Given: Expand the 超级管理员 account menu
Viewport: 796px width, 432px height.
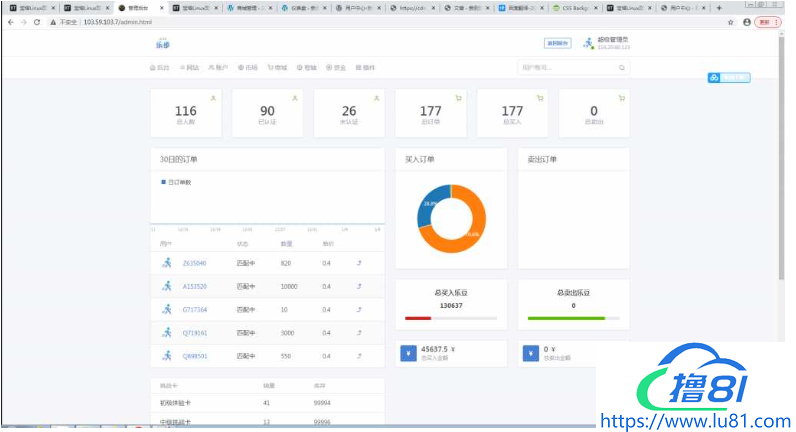Looking at the screenshot, I should 613,44.
